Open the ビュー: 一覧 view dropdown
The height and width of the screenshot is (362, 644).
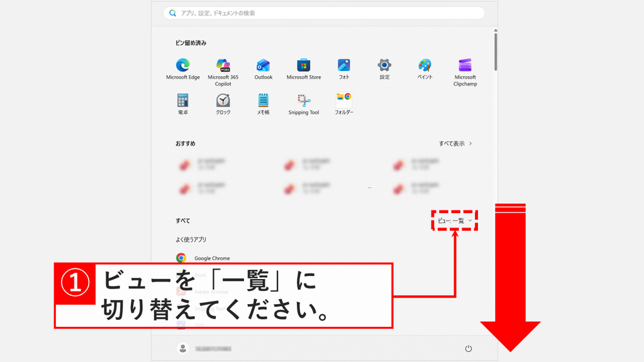[x=455, y=221]
